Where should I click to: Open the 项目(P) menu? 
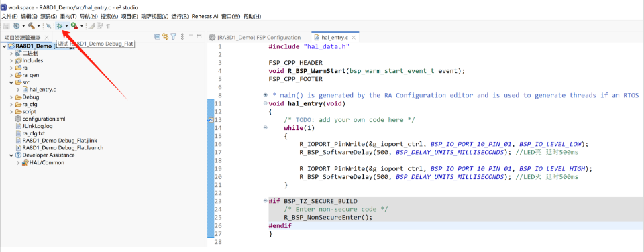[x=129, y=16]
